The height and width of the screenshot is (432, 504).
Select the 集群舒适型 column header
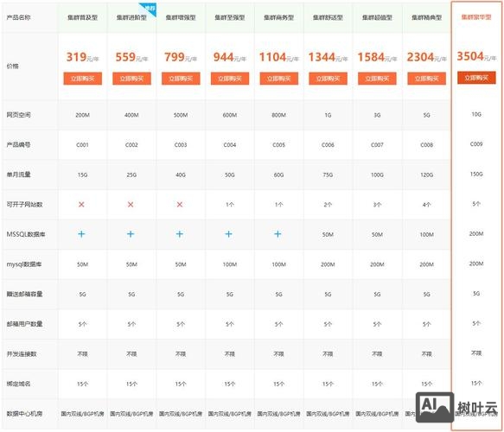click(329, 17)
